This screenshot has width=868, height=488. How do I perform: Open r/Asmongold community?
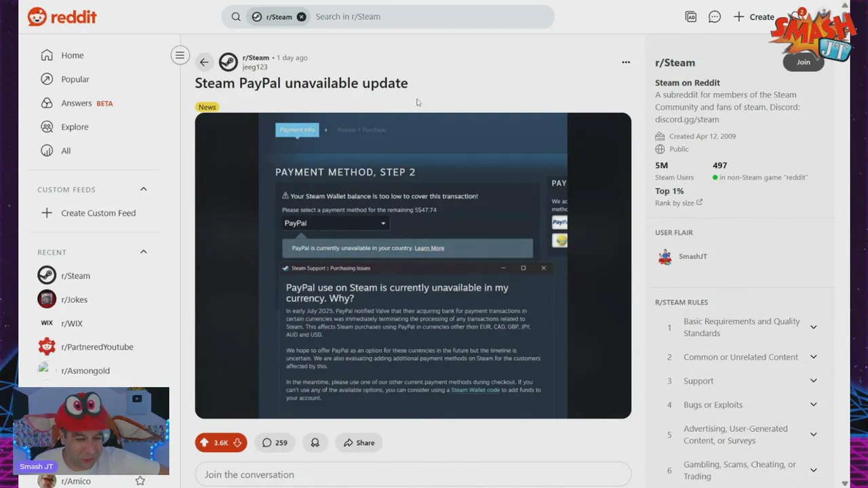[x=85, y=371]
